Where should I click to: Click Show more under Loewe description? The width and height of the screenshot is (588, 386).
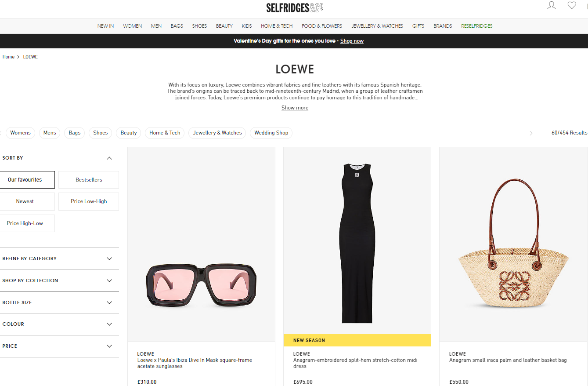pos(295,108)
